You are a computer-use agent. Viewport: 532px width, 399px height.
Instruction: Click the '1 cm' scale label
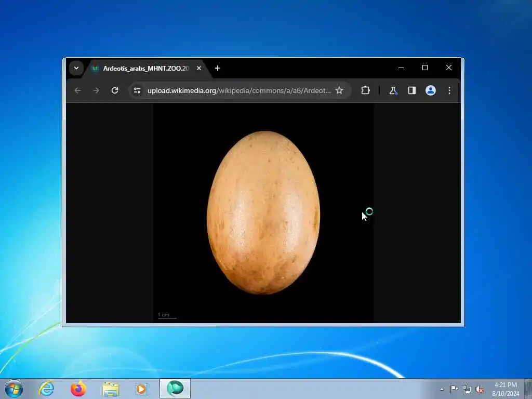pyautogui.click(x=163, y=314)
